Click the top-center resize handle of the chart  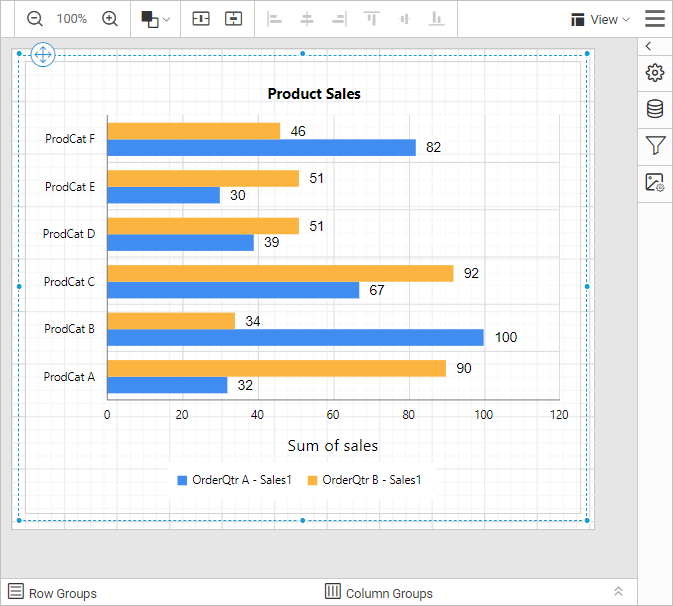(303, 54)
